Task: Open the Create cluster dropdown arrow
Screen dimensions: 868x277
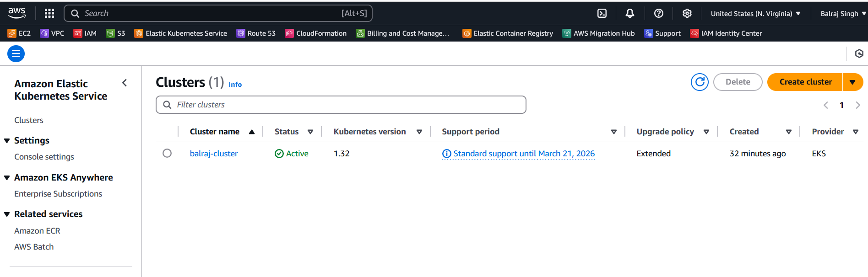Action: tap(852, 82)
